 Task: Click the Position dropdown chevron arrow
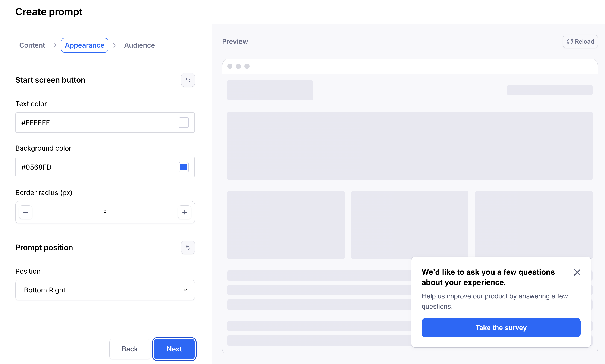[185, 290]
